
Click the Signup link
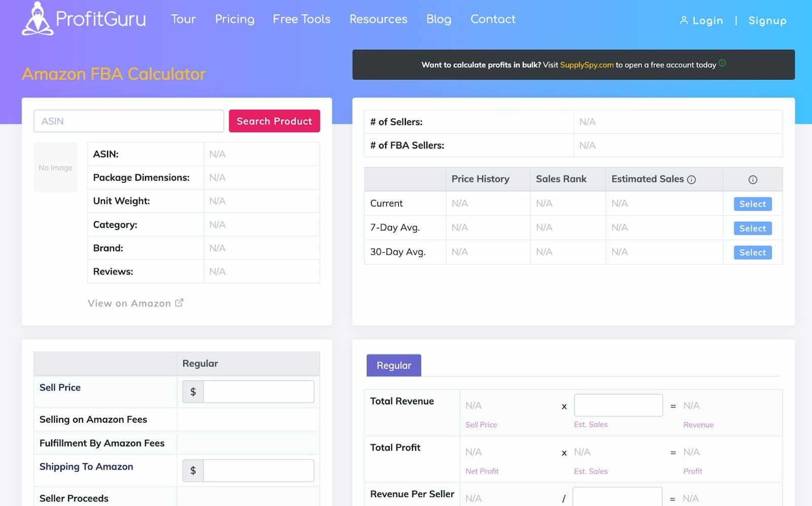[x=767, y=21]
